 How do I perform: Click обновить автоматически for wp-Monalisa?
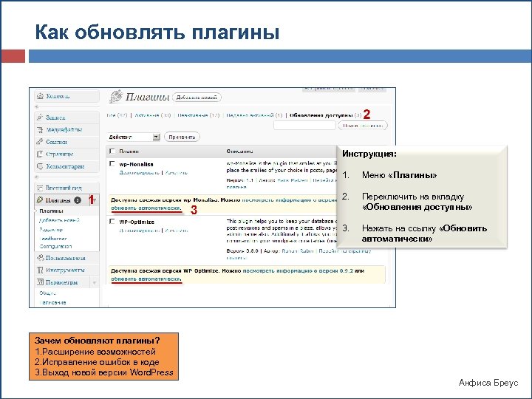146,208
